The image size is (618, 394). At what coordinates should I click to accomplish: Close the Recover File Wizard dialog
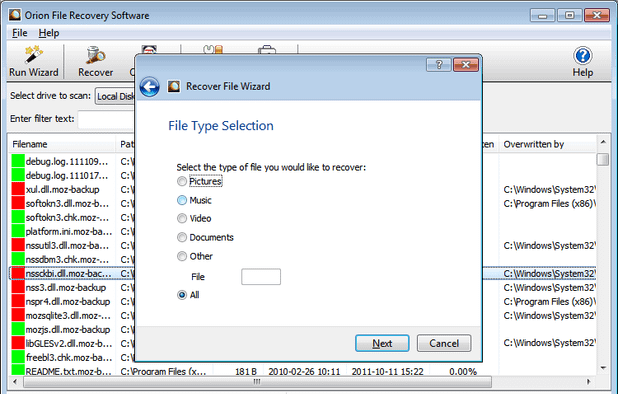click(x=466, y=65)
